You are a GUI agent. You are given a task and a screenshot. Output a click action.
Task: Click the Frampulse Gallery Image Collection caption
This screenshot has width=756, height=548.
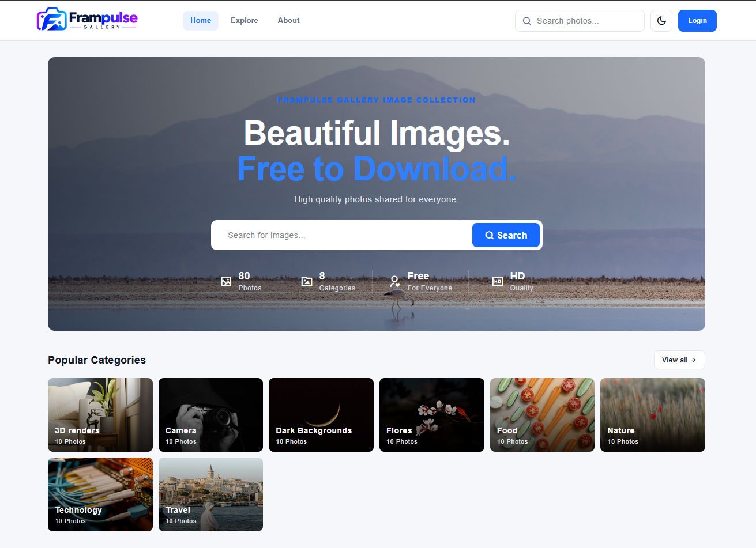(377, 100)
